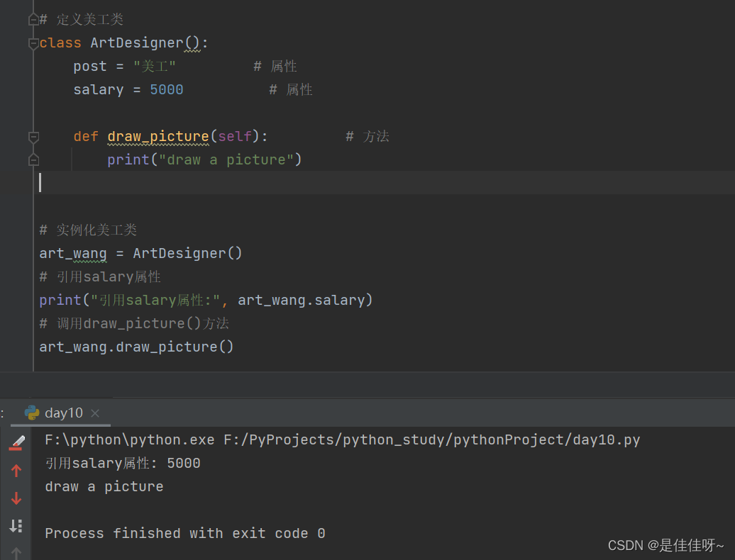Click the day10.py path in console output
This screenshot has width=735, height=560.
coord(432,439)
